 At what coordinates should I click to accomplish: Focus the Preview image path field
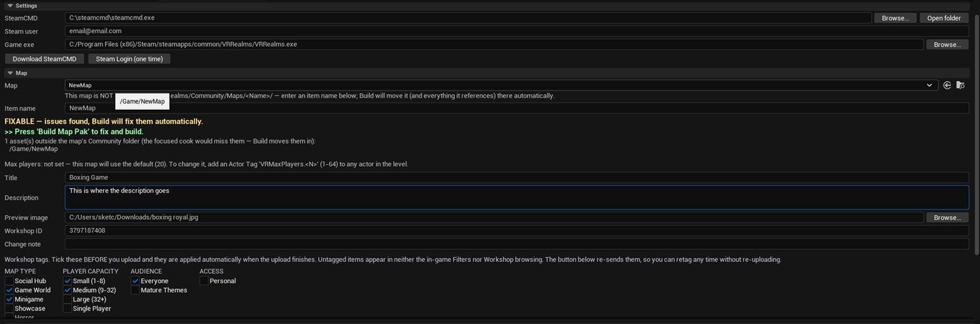[494, 217]
